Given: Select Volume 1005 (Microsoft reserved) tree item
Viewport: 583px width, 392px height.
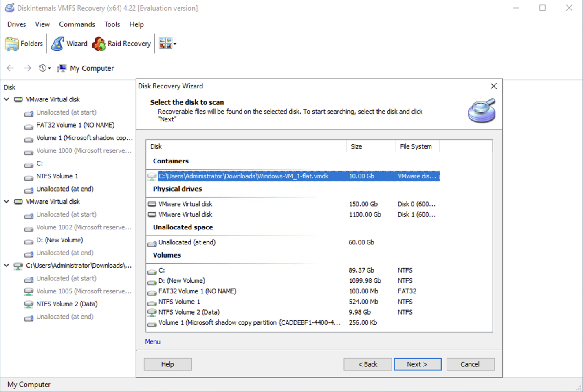Looking at the screenshot, I should [84, 291].
